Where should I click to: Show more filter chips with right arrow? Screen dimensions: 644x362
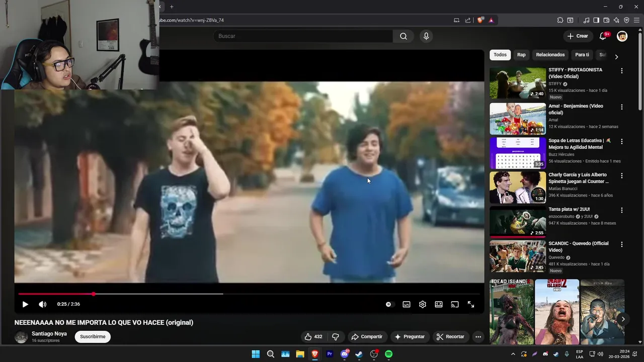(616, 57)
